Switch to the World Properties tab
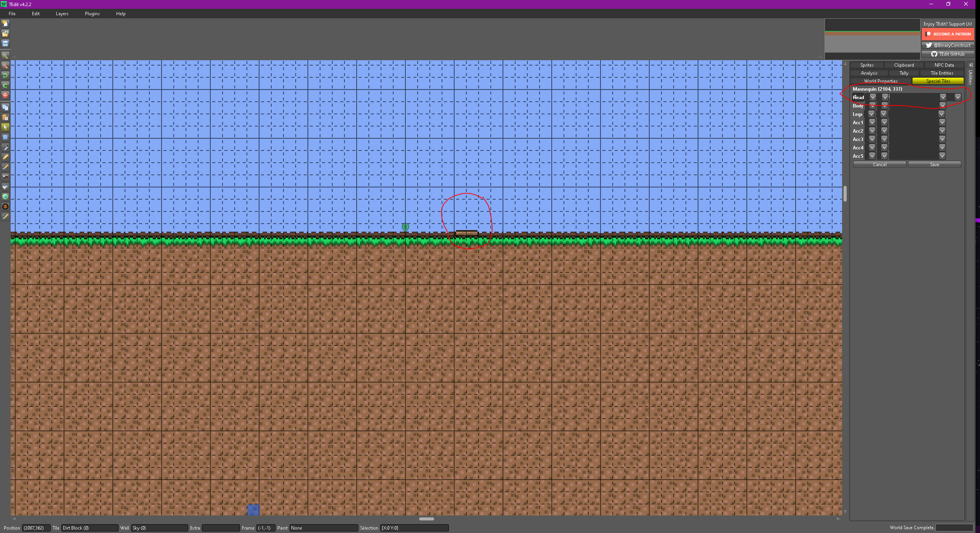 [x=880, y=81]
